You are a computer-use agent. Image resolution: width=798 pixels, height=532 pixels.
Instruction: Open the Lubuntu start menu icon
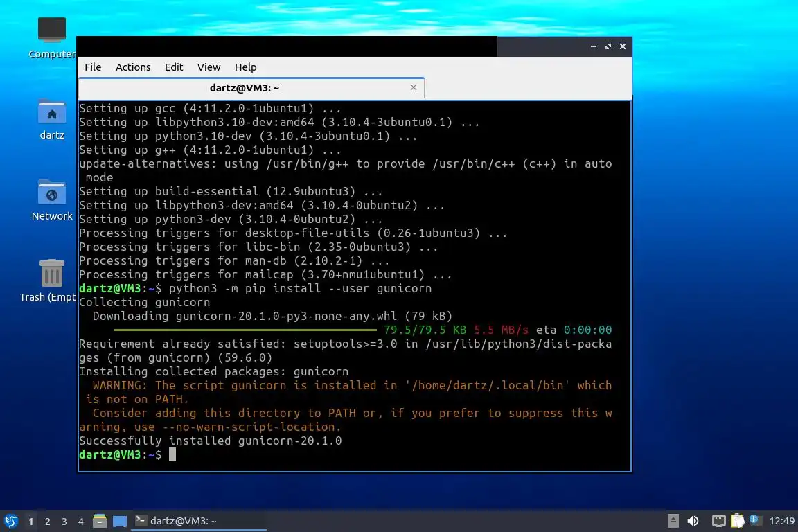(x=10, y=521)
